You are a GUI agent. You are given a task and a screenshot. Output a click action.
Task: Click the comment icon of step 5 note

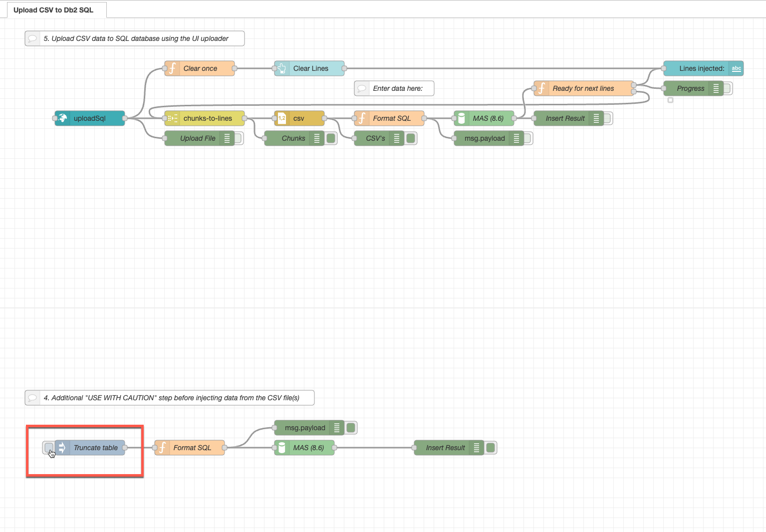(32, 38)
